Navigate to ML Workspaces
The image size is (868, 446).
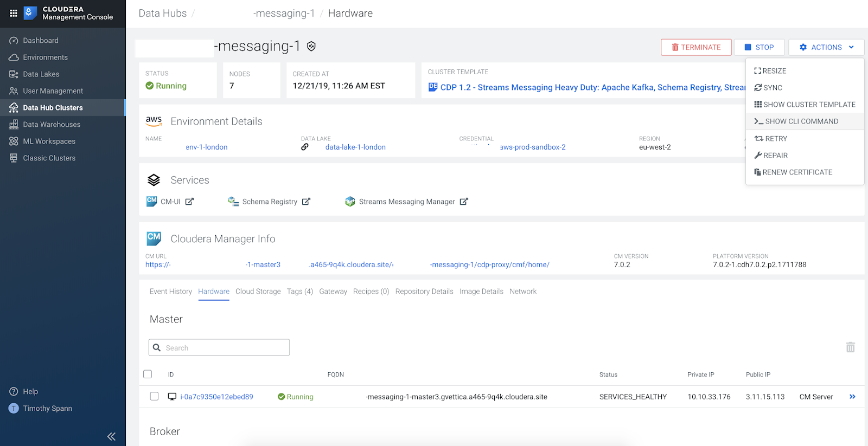coord(49,141)
